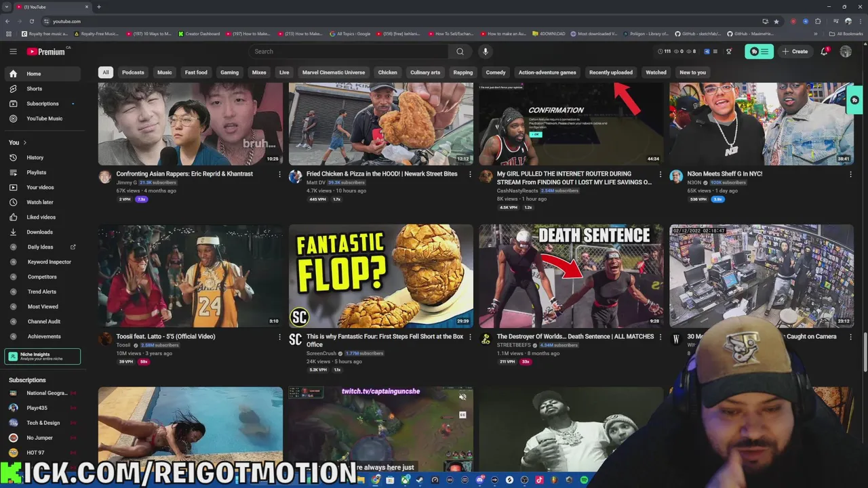Select the Podcasts filter chip
Screen dimensions: 868x488
133,73
